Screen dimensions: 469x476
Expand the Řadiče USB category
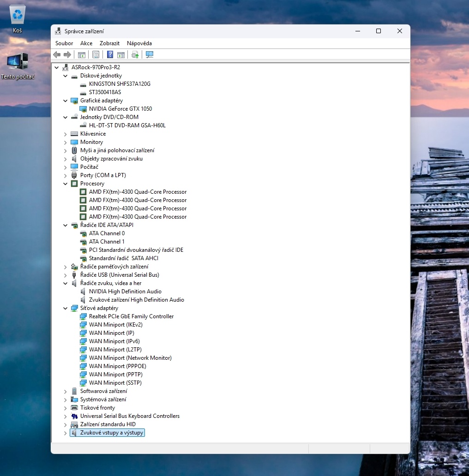(66, 275)
